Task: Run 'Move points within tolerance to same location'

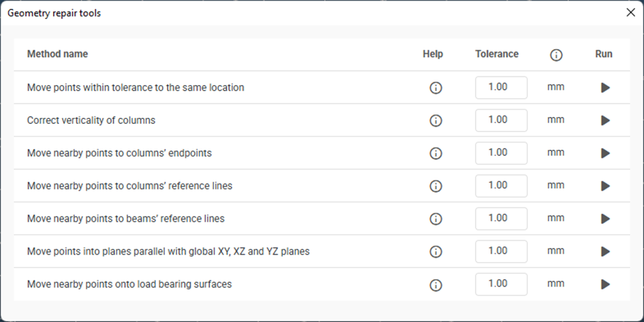Action: [x=605, y=88]
